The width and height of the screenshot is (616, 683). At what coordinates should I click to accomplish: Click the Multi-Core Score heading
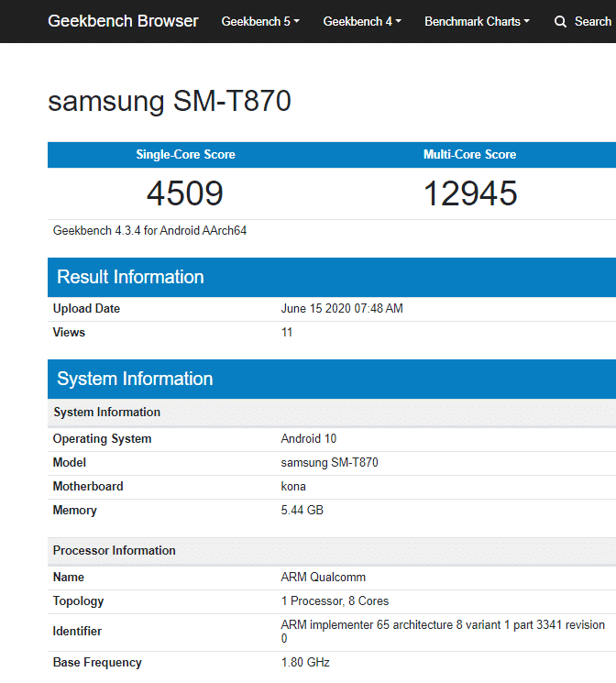tap(469, 154)
